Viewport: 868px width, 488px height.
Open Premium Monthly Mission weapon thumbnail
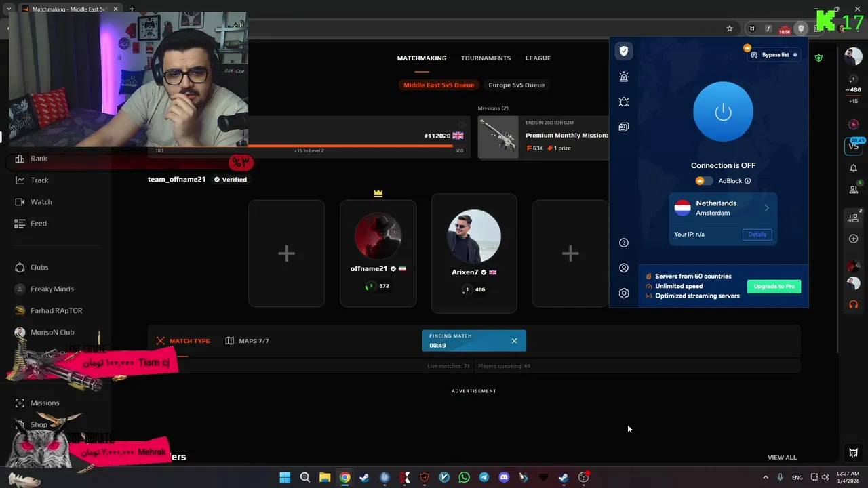pyautogui.click(x=498, y=138)
